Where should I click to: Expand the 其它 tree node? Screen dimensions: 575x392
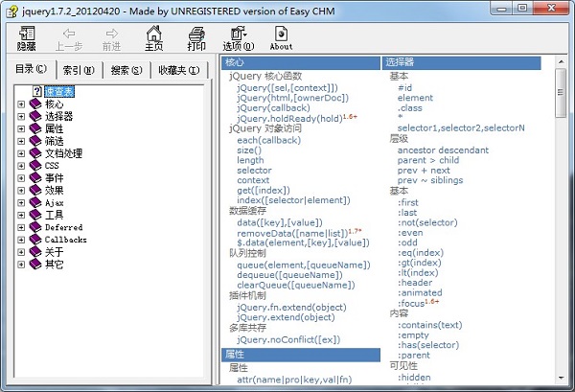coord(21,265)
